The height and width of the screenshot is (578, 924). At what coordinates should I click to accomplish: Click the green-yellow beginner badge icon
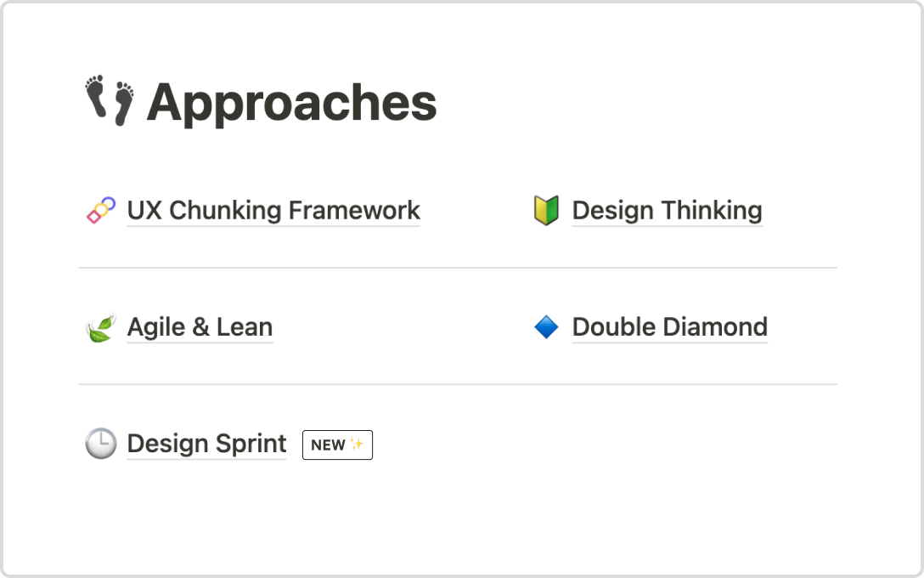coord(545,210)
